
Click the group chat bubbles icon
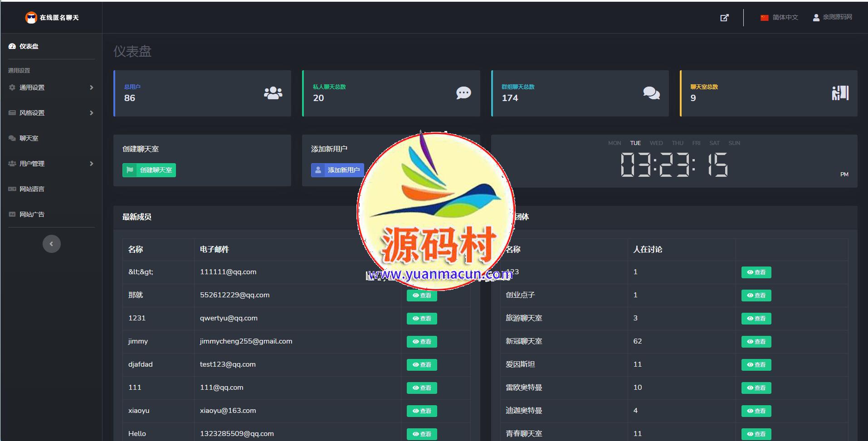pos(651,93)
